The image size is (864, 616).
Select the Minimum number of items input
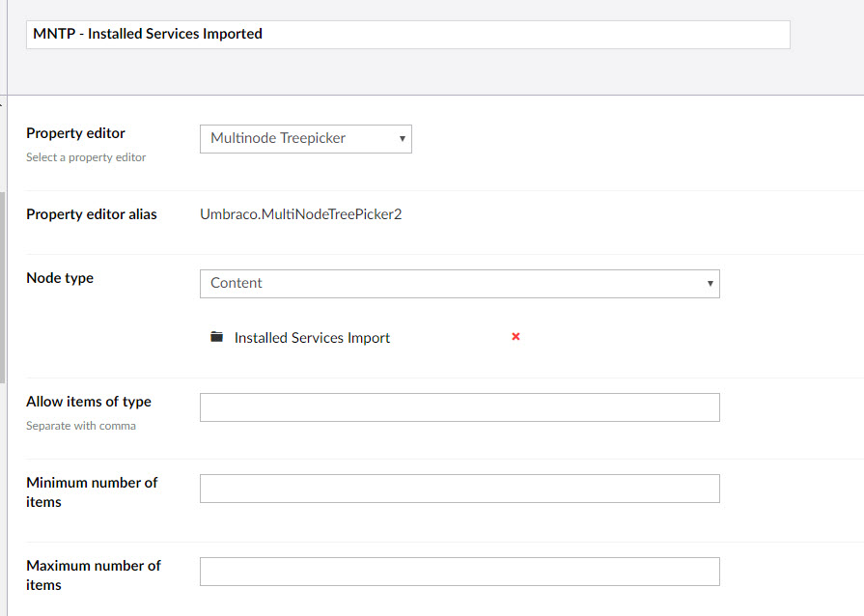[459, 489]
